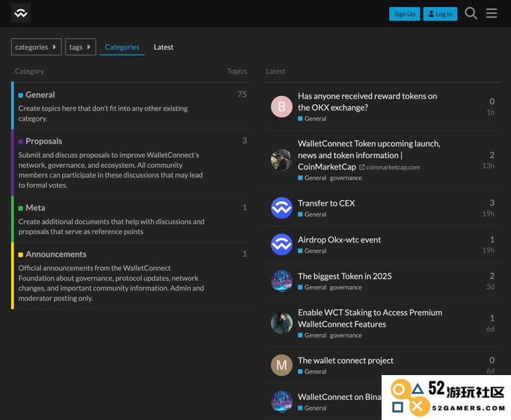The height and width of the screenshot is (420, 511).
Task: Open the search magnifier icon
Action: click(471, 14)
